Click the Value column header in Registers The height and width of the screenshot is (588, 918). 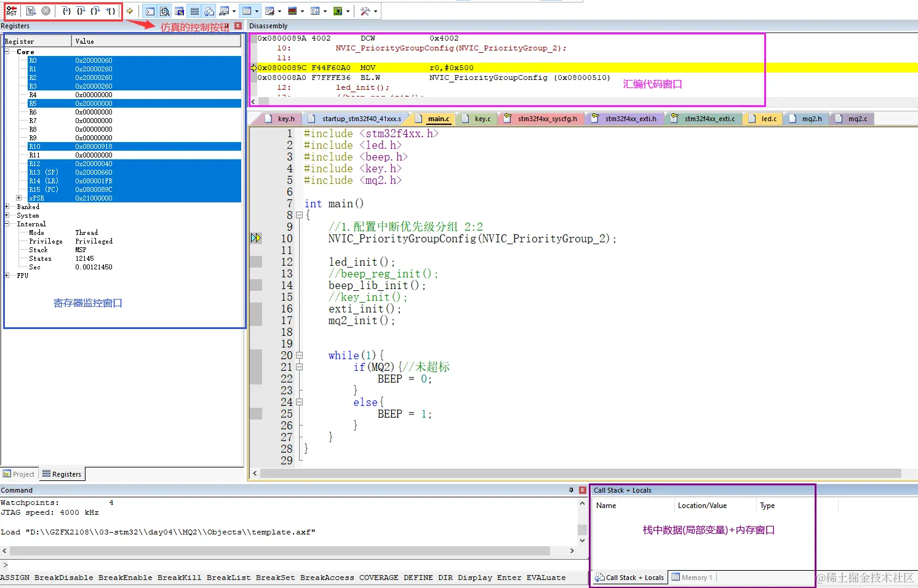click(x=156, y=41)
